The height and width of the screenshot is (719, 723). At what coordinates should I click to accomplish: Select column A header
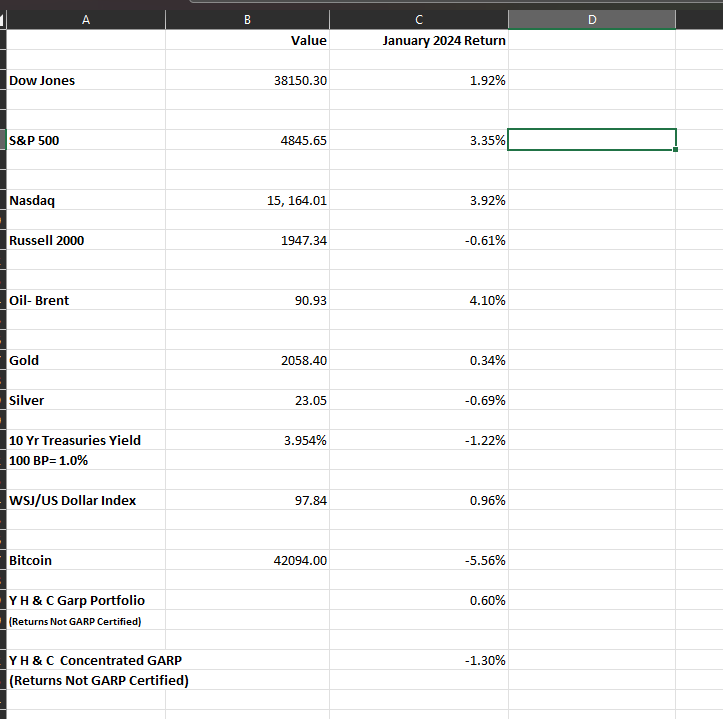tap(86, 20)
